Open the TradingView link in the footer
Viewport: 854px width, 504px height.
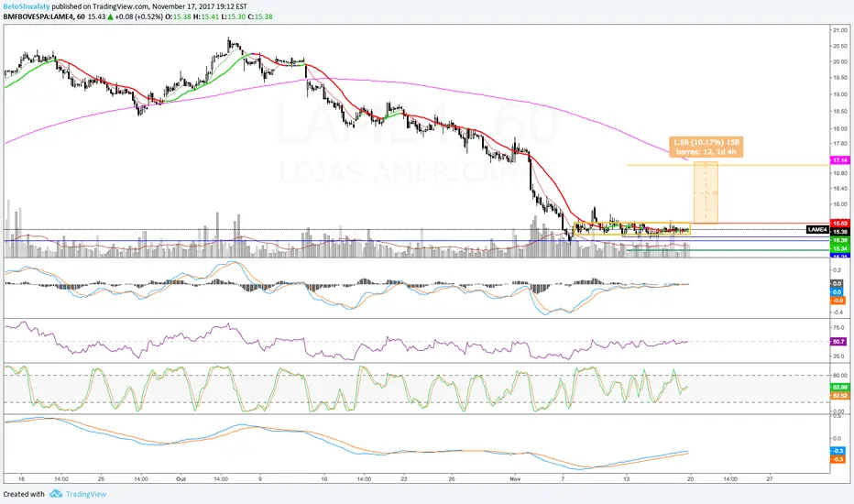[x=85, y=494]
